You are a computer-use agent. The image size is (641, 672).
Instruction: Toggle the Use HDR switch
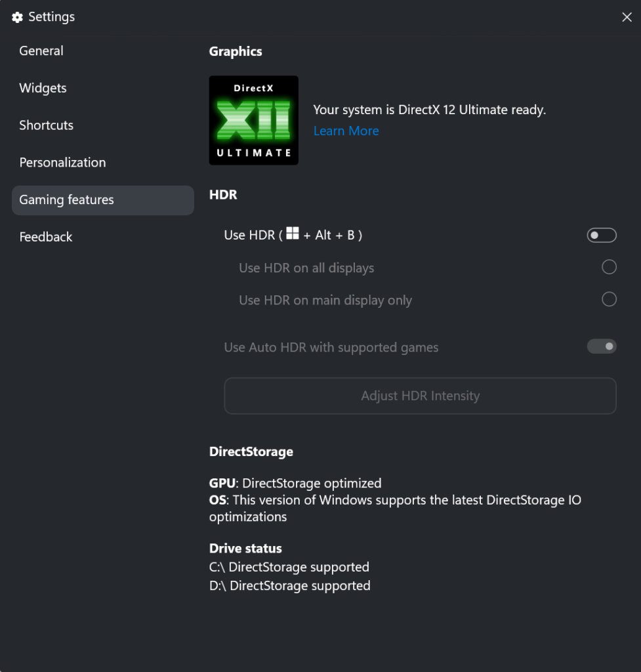(602, 236)
